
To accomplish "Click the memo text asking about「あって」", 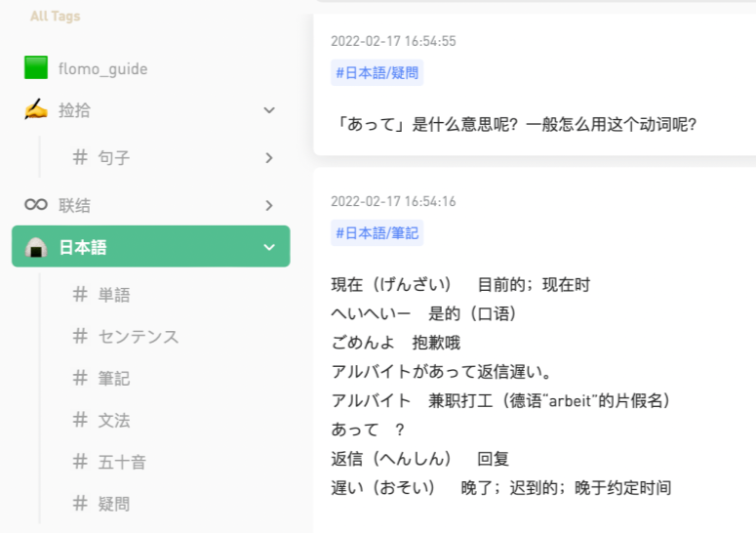I will click(515, 124).
